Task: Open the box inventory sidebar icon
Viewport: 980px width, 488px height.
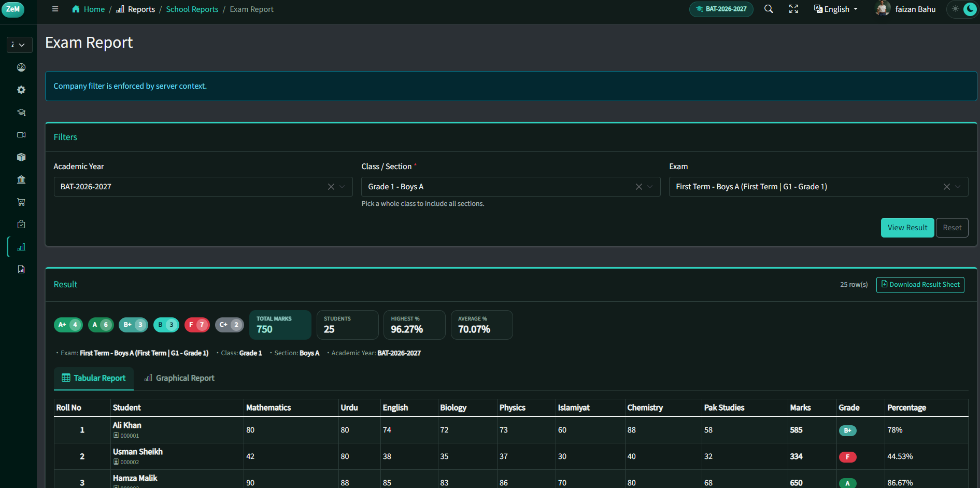Action: point(21,157)
